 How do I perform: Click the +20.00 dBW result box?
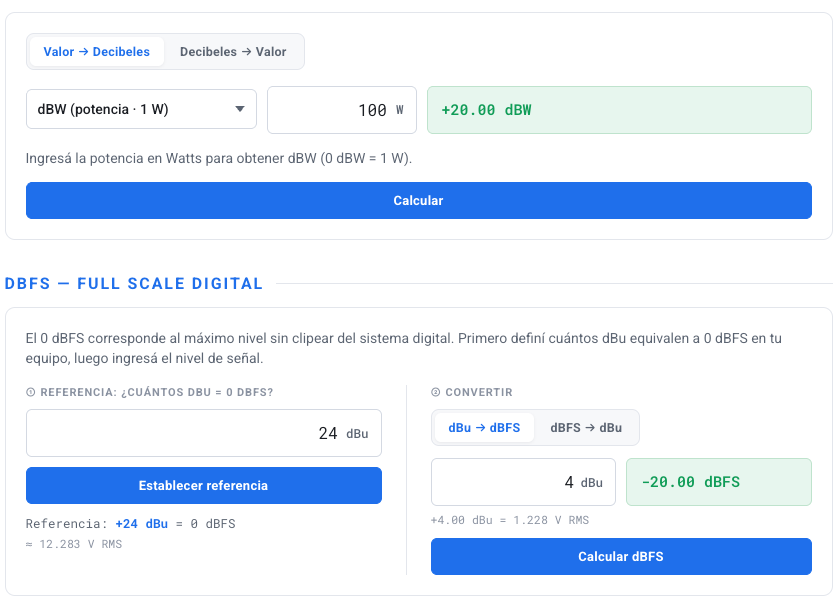click(x=619, y=110)
